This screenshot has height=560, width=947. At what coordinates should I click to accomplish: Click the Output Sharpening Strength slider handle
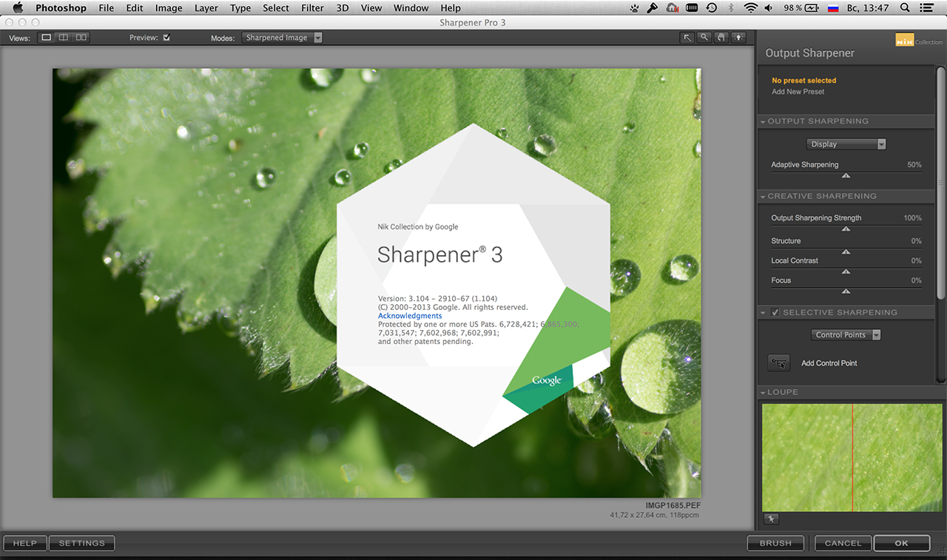point(846,229)
